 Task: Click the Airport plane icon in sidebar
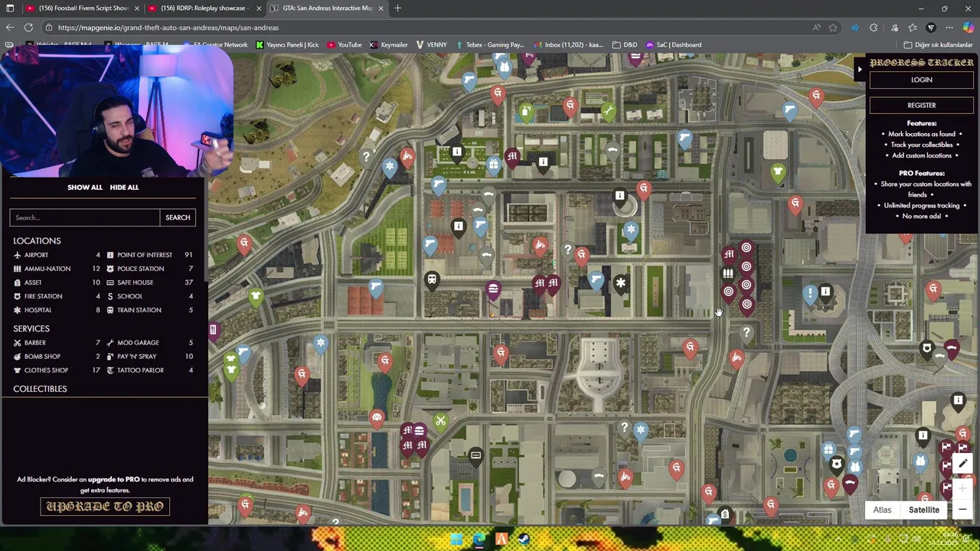click(x=17, y=255)
